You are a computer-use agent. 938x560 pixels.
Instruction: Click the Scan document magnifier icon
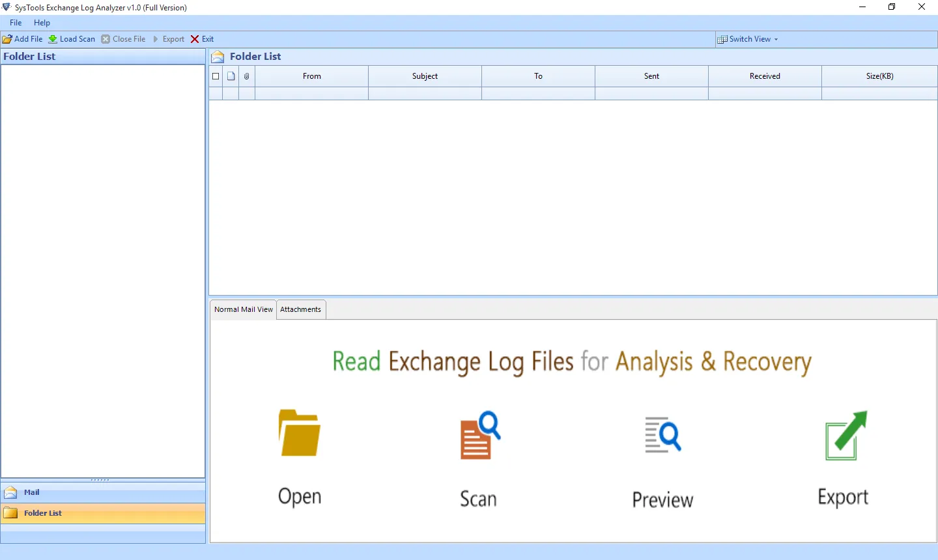[x=480, y=435]
